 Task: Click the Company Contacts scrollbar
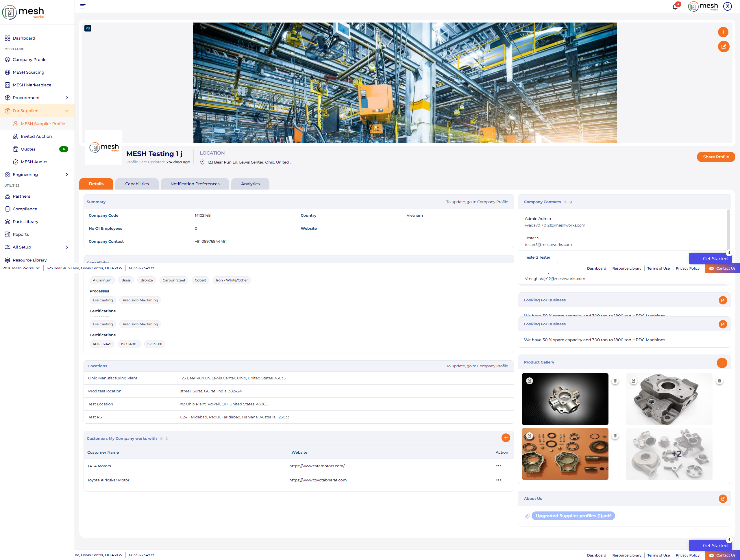point(728,230)
